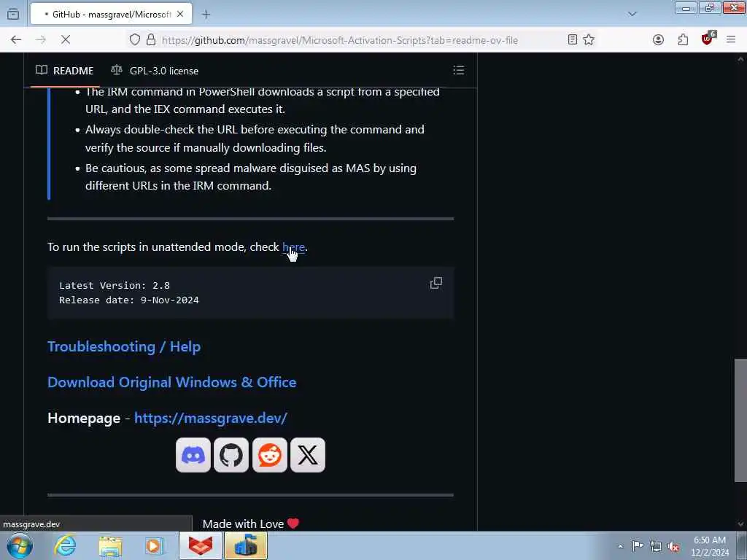Open a new browser tab
Screen dimensions: 747x560
click(206, 15)
